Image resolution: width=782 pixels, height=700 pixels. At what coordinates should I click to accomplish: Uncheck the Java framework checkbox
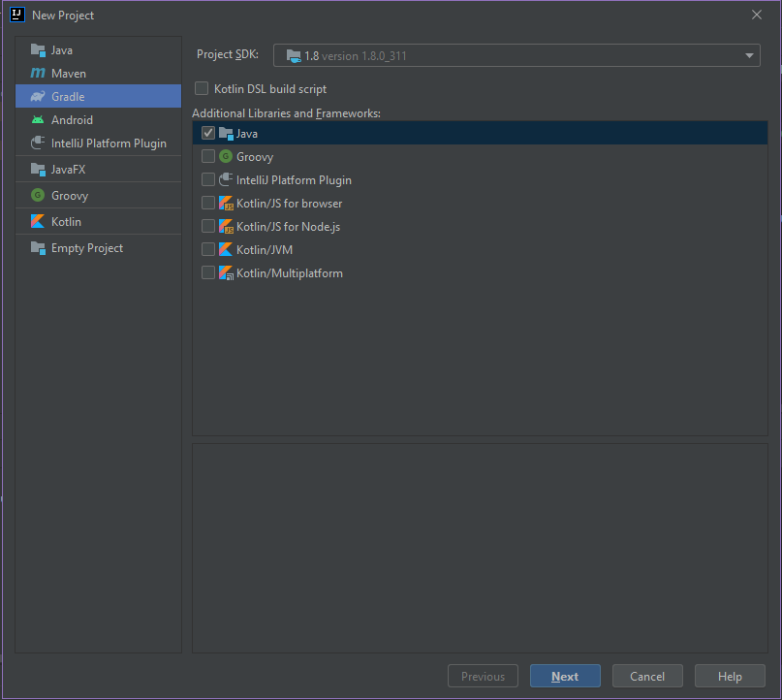click(208, 133)
